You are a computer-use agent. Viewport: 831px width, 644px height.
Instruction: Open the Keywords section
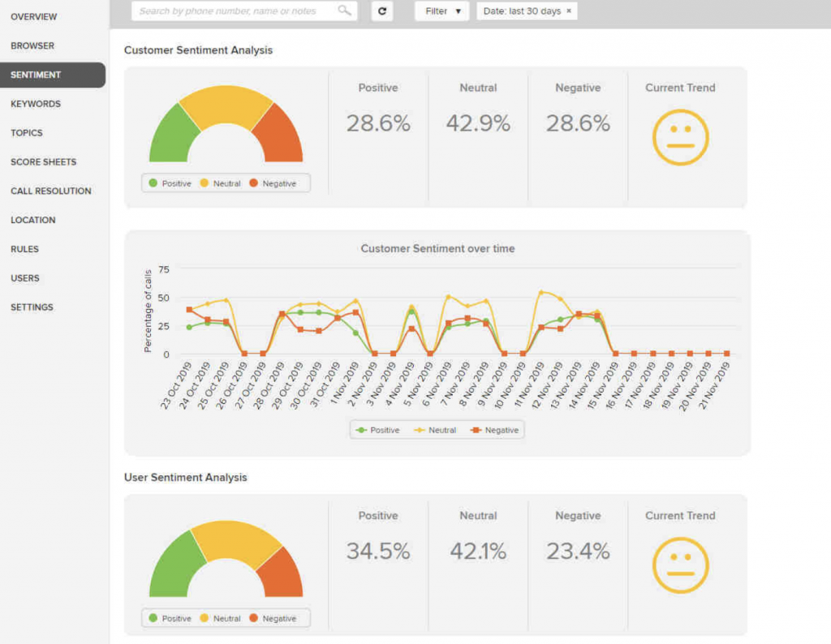(36, 104)
